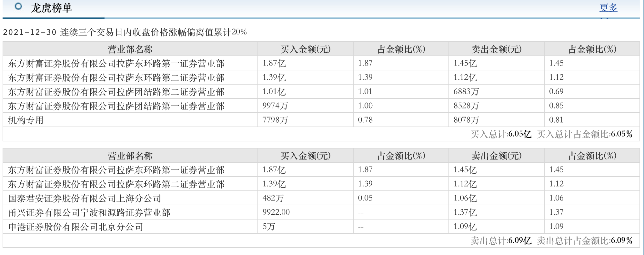
Task: Select the 龙虎榜单 section tab title
Action: [x=51, y=8]
